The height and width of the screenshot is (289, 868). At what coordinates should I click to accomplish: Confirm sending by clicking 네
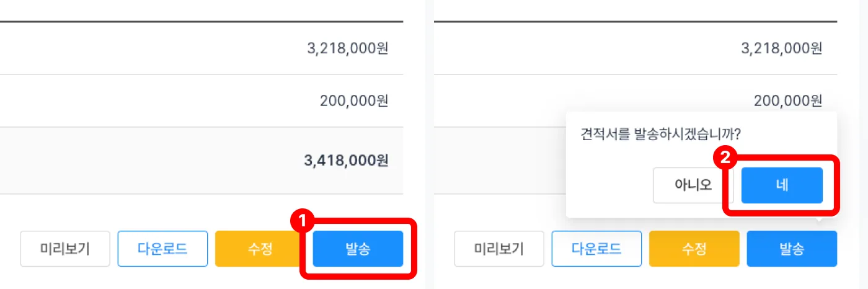tap(782, 185)
